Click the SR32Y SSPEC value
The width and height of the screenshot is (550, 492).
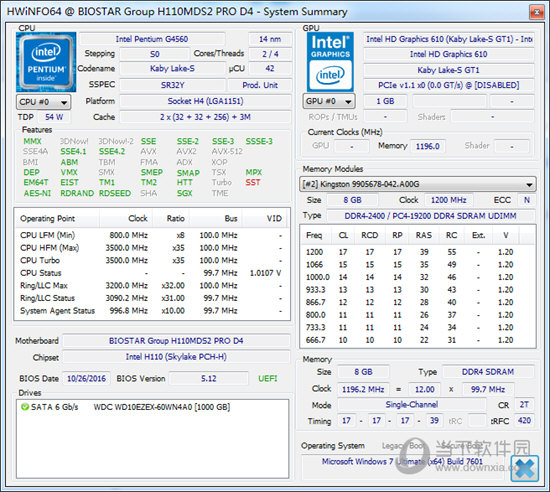click(172, 85)
